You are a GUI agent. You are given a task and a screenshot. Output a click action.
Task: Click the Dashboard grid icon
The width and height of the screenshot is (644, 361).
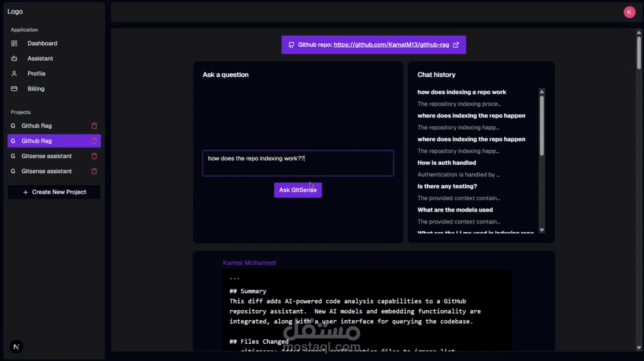click(14, 43)
